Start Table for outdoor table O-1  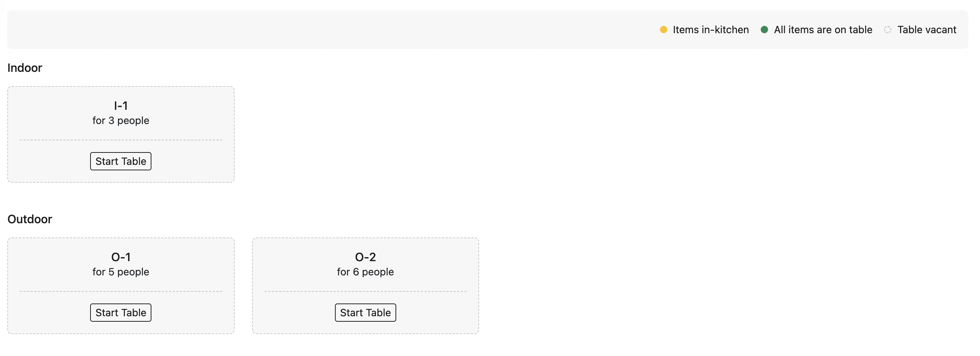121,313
